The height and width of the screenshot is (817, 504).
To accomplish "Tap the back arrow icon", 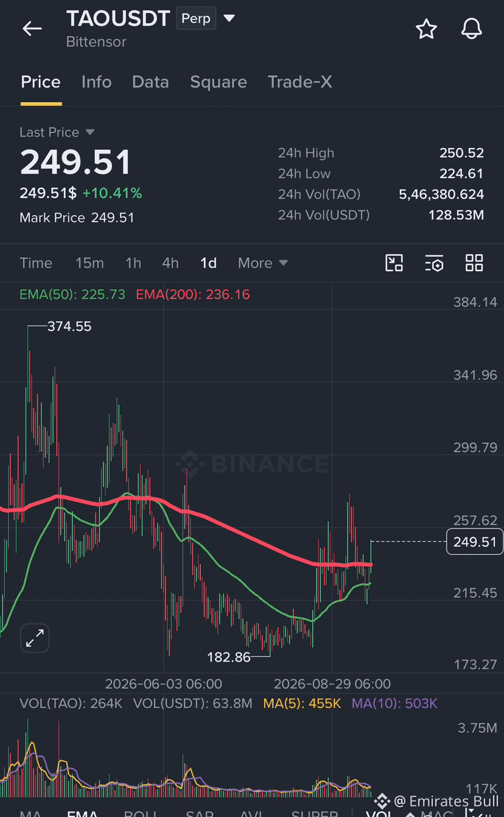I will coord(32,29).
